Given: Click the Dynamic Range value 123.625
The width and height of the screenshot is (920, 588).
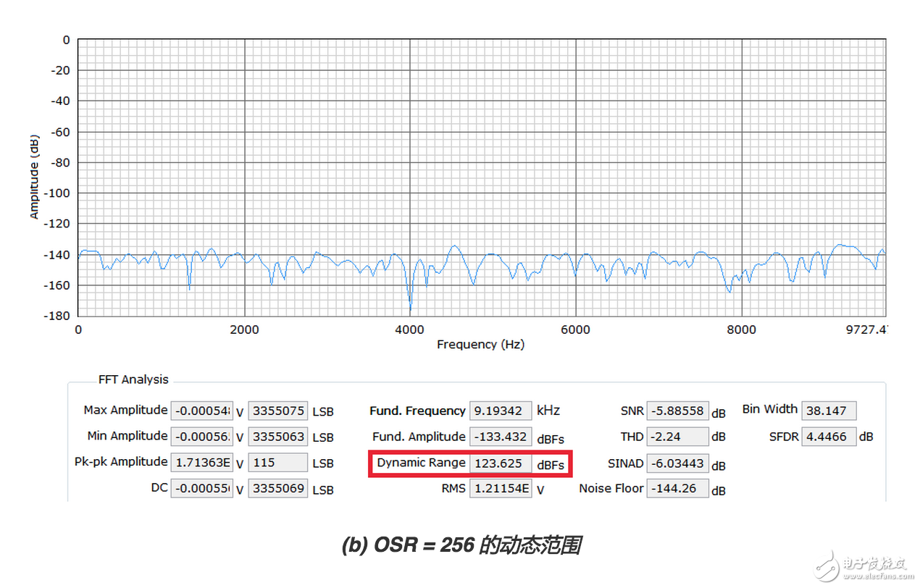Looking at the screenshot, I should click(x=500, y=463).
